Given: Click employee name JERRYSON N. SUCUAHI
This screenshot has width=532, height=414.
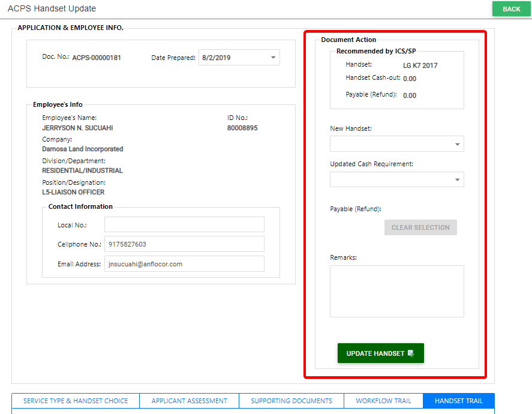Looking at the screenshot, I should 77,128.
